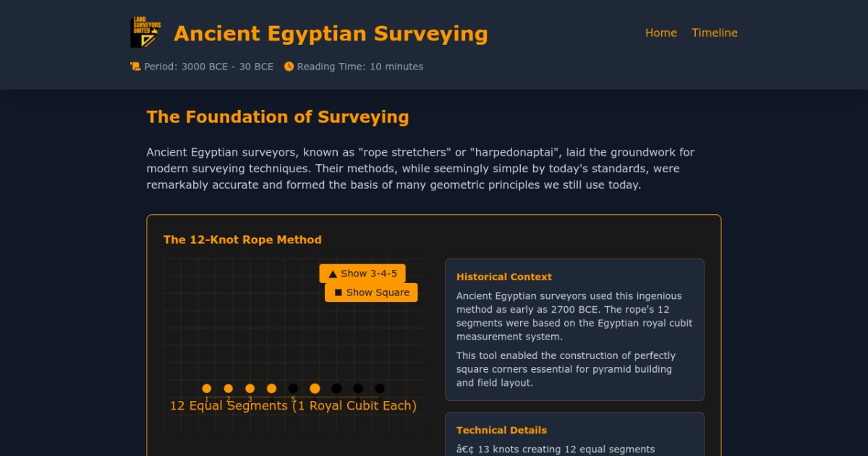The width and height of the screenshot is (868, 456).
Task: Click the dark knot at position 5
Action: click(293, 389)
